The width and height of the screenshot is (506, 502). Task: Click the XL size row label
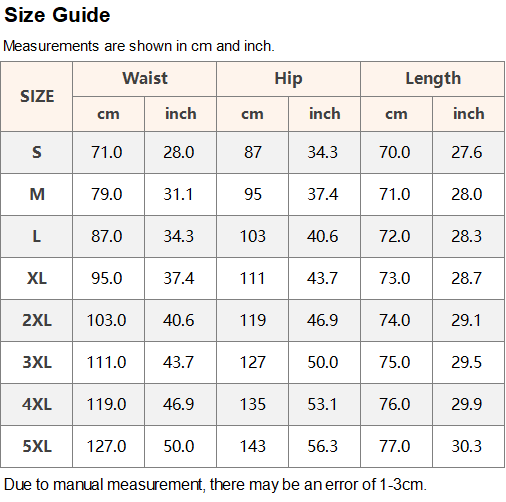[37, 278]
